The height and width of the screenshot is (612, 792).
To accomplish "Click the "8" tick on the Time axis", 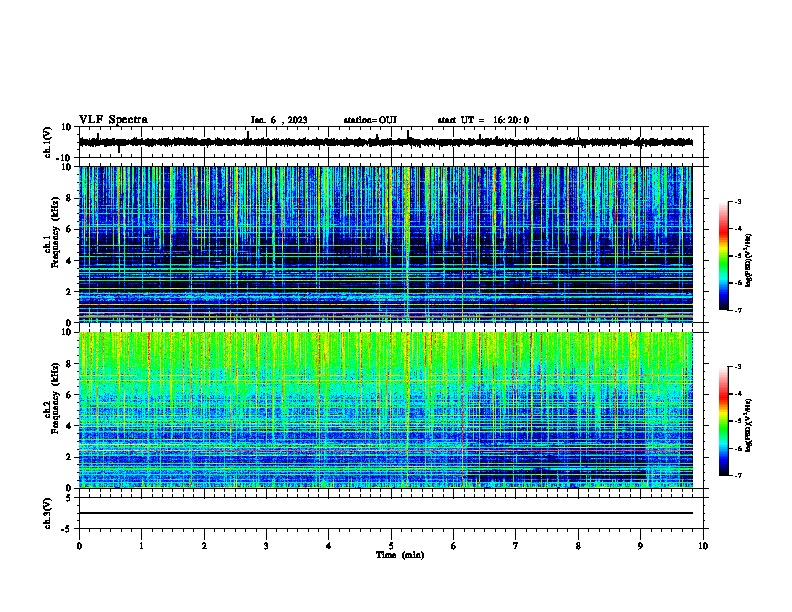I will [x=578, y=546].
